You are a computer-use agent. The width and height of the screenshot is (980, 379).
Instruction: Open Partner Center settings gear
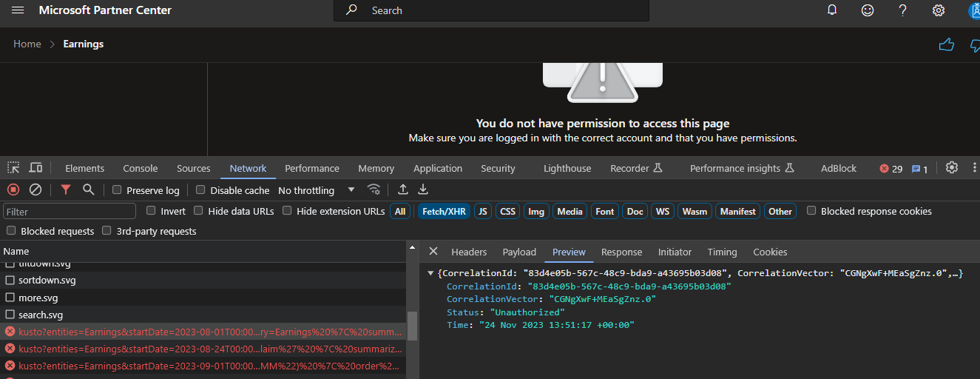pyautogui.click(x=939, y=10)
